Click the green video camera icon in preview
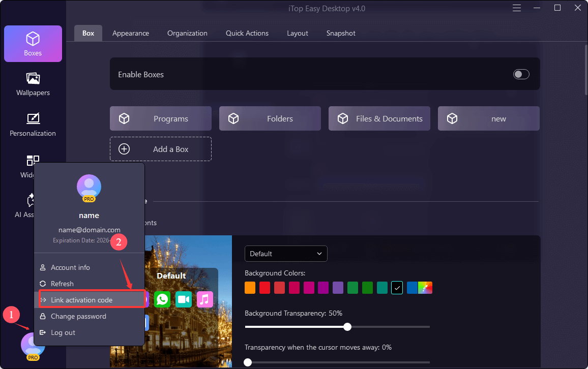Image resolution: width=588 pixels, height=369 pixels. click(x=184, y=299)
